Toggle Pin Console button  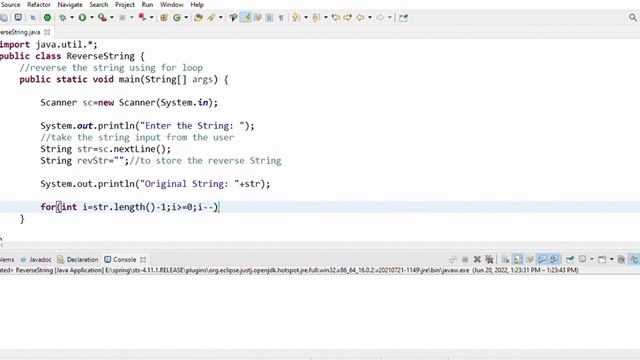coord(570,259)
